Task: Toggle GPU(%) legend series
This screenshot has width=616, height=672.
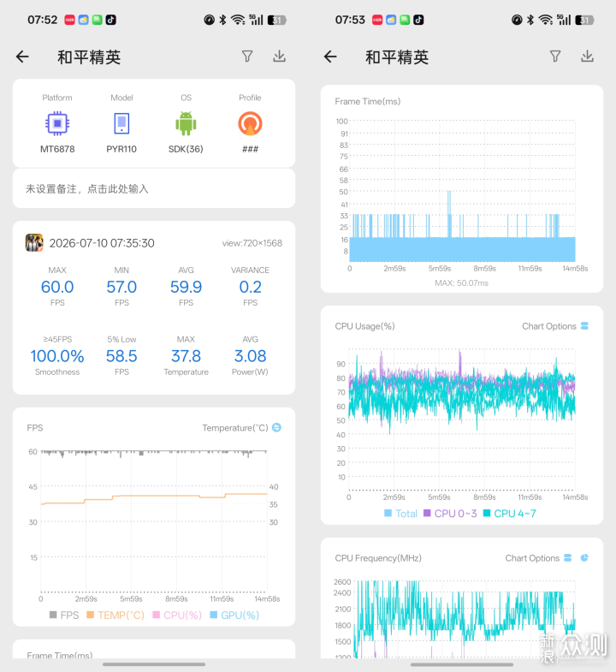Action: pyautogui.click(x=234, y=615)
